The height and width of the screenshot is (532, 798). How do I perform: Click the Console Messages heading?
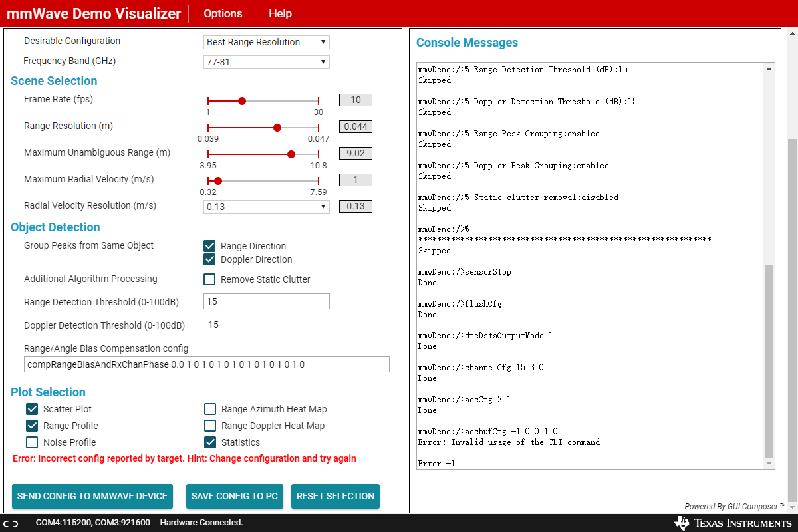tap(467, 43)
